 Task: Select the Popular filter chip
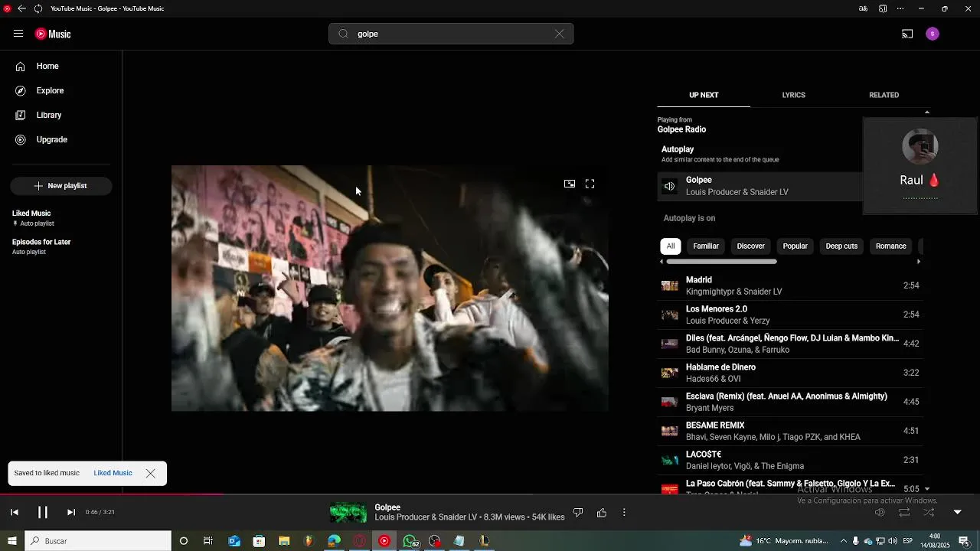795,246
